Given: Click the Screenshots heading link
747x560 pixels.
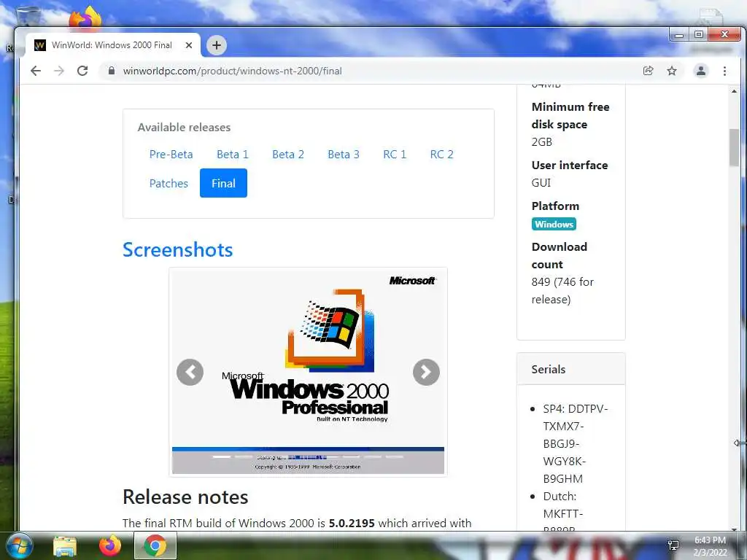Looking at the screenshot, I should coord(178,249).
